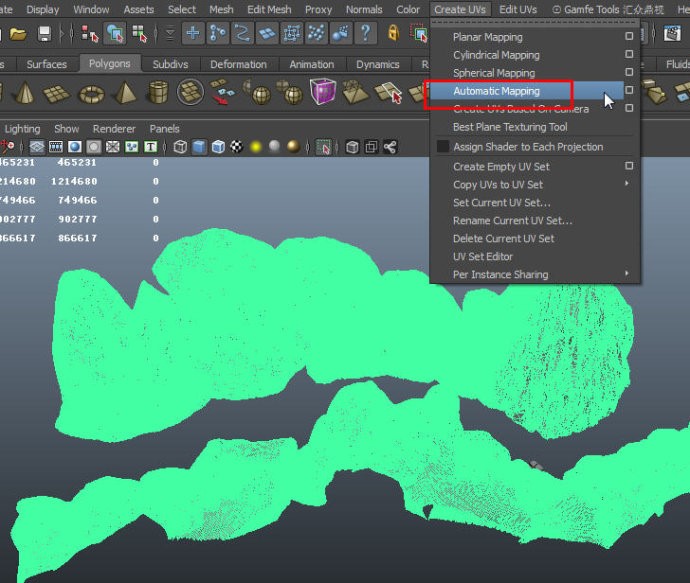Open the Show viewport menu
This screenshot has height=583, width=690.
(x=66, y=129)
